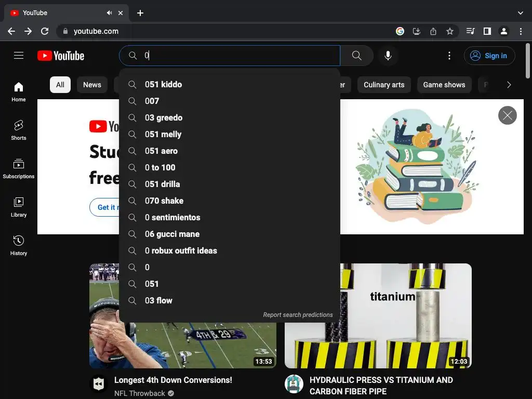The image size is (532, 399).
Task: Mute the YouTube tab via its speaker icon
Action: coord(109,13)
